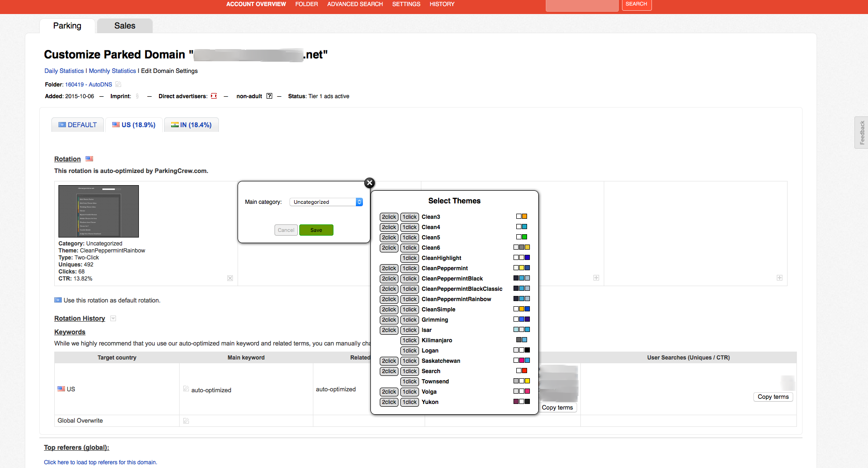Open the non-adult help question mark

coord(269,96)
